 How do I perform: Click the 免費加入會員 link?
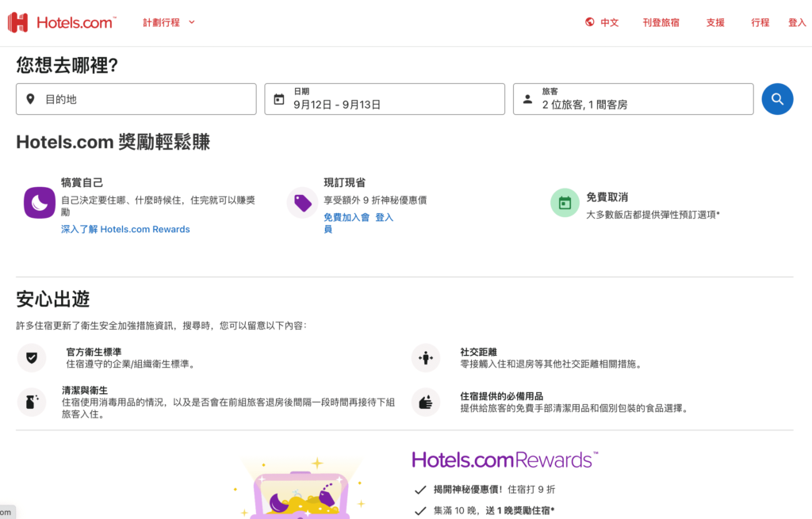347,223
